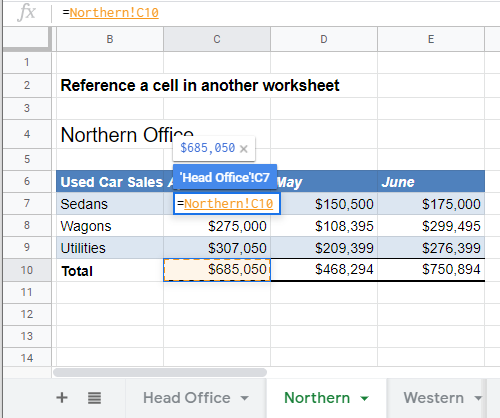Select row 13 header

(27, 336)
